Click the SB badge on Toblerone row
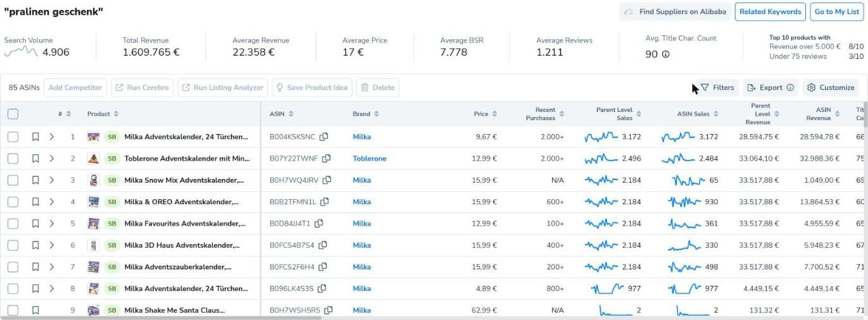This screenshot has height=320, width=868. click(x=112, y=159)
